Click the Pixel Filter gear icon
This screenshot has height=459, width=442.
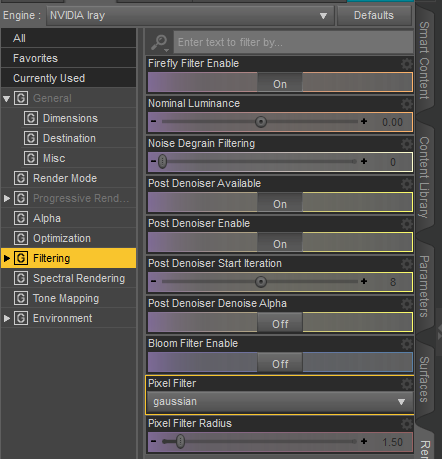click(406, 384)
